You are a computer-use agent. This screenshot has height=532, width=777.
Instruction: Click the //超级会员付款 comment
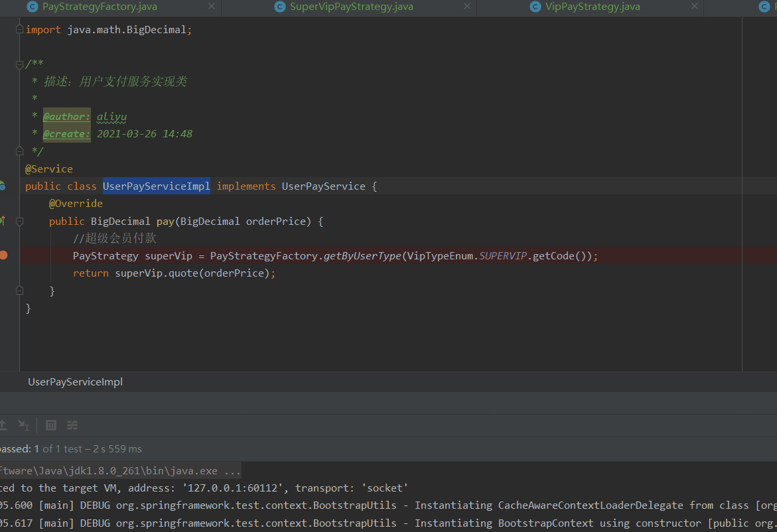pos(115,238)
